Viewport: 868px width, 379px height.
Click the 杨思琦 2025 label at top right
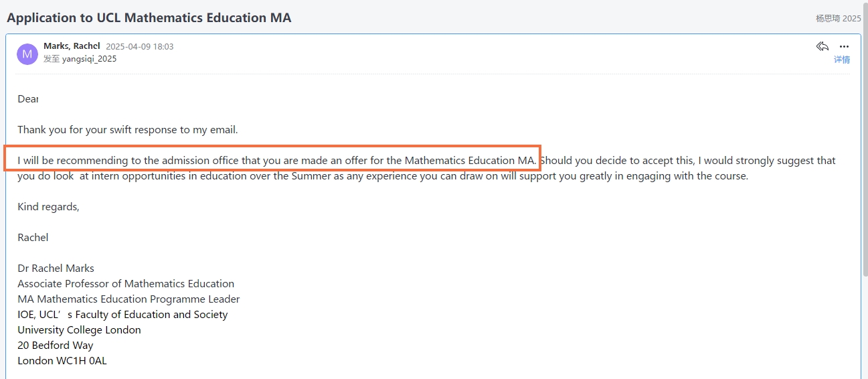[838, 19]
